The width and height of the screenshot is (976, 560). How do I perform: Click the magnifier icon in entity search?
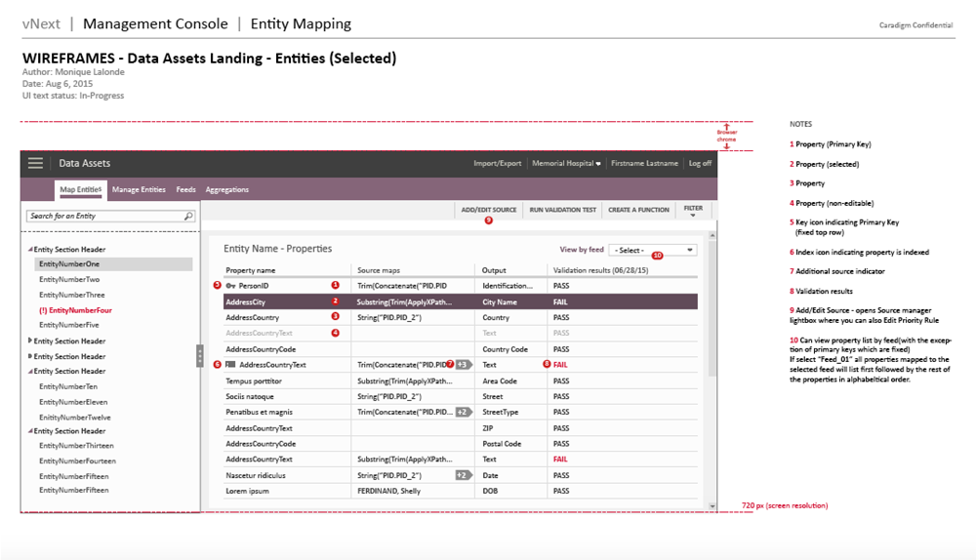[x=188, y=216]
